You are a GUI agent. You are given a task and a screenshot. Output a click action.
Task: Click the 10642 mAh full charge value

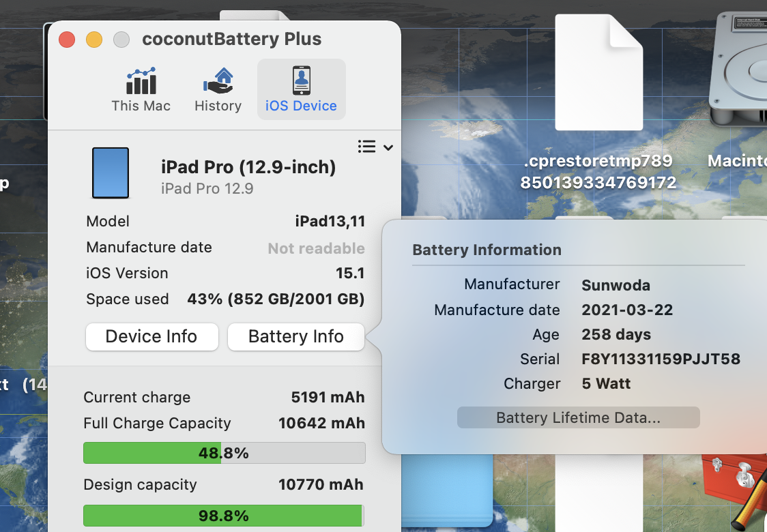322,423
